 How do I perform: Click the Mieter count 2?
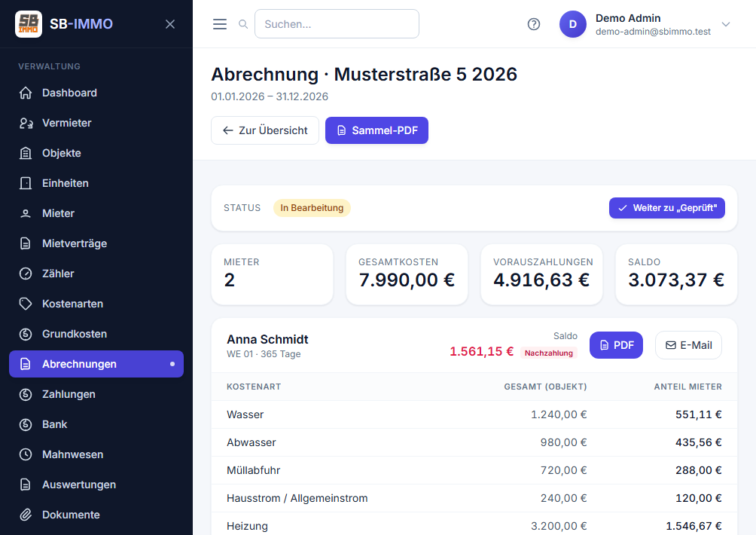tap(230, 280)
